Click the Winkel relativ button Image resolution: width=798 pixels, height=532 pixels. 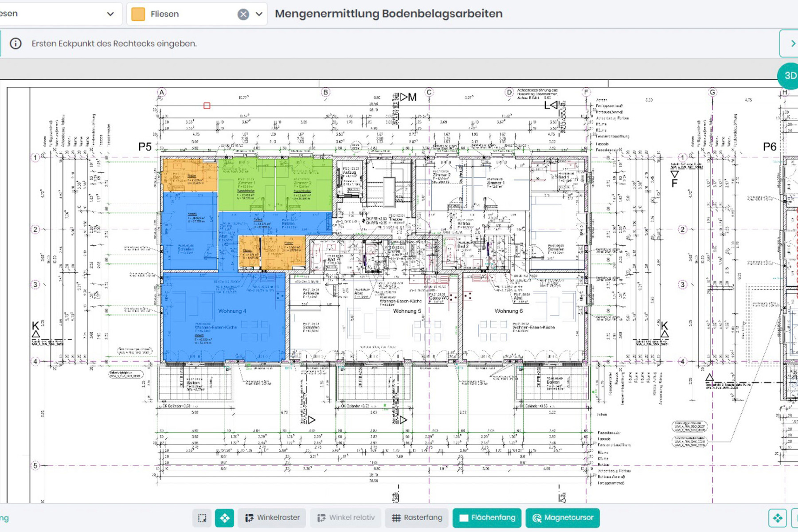click(345, 517)
